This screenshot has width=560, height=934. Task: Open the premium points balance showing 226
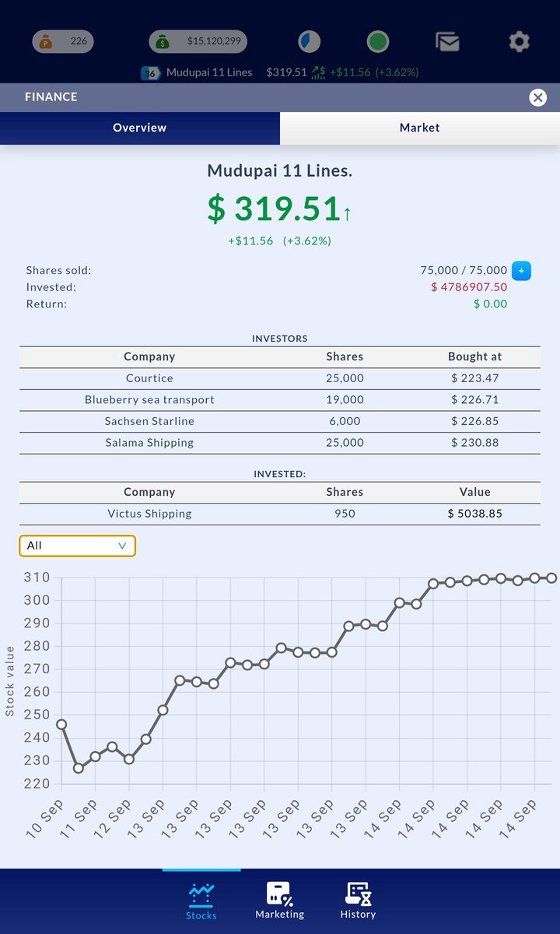tap(63, 41)
